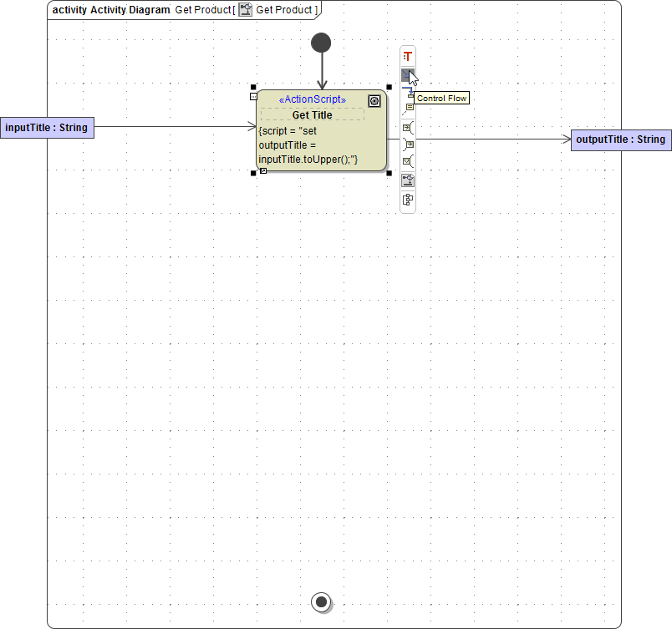Click the red T name-editing icon
Image resolution: width=672 pixels, height=629 pixels.
[x=408, y=55]
